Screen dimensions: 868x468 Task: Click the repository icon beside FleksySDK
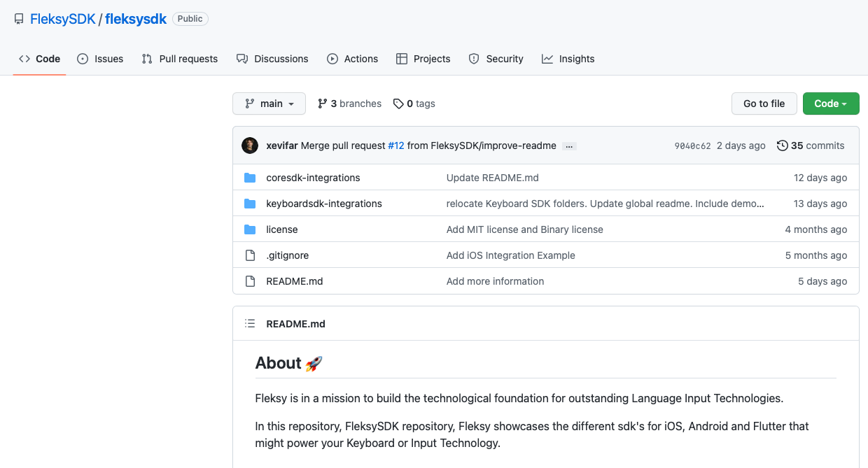[19, 20]
